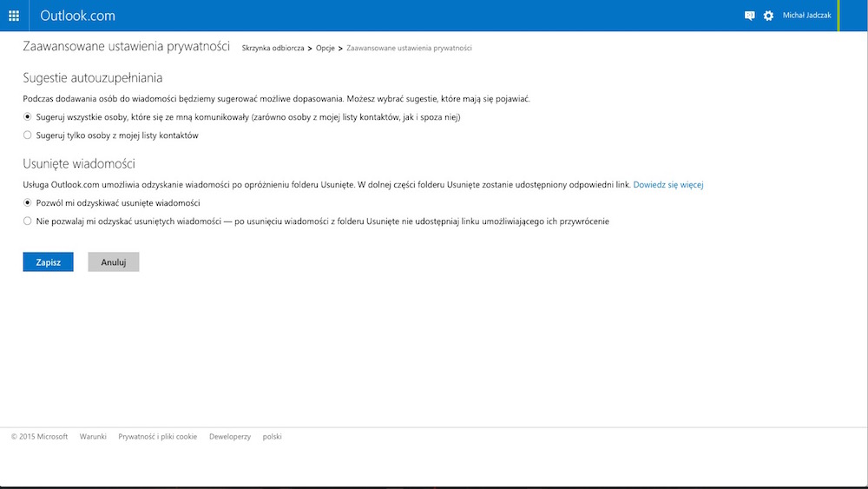868x489 pixels.
Task: Change language via polski link
Action: coord(273,436)
